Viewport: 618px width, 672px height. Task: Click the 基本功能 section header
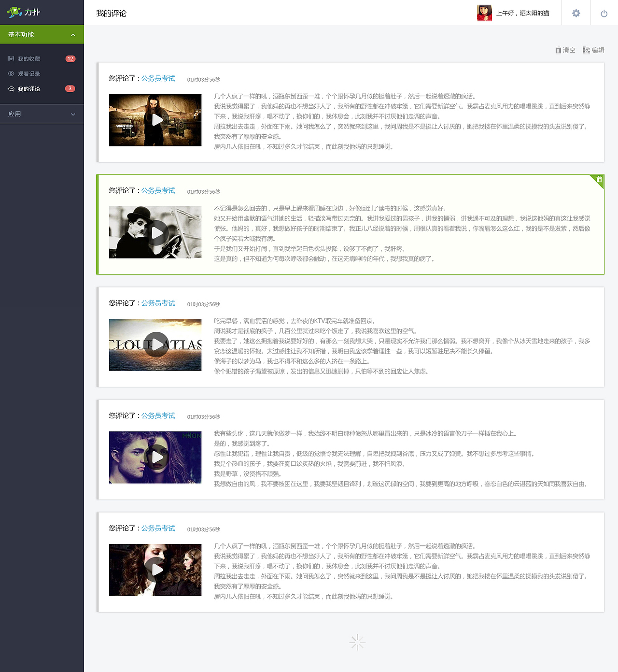(x=42, y=34)
